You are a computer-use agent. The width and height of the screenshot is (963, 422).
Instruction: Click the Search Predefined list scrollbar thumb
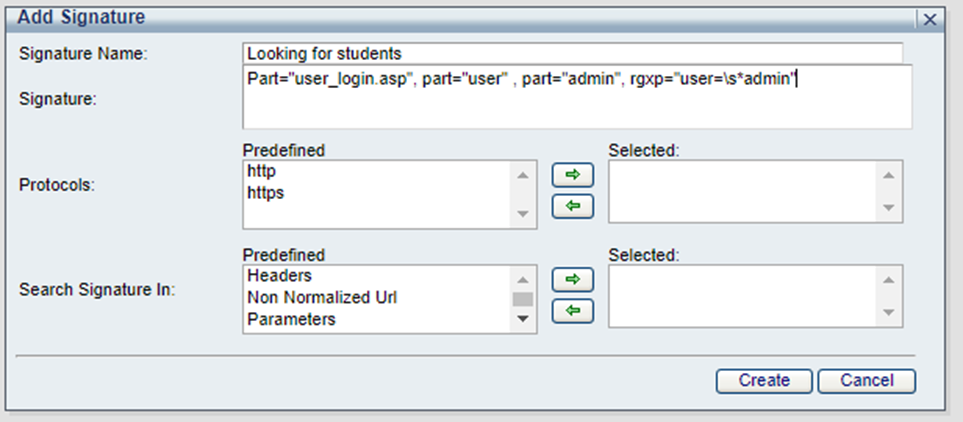523,299
